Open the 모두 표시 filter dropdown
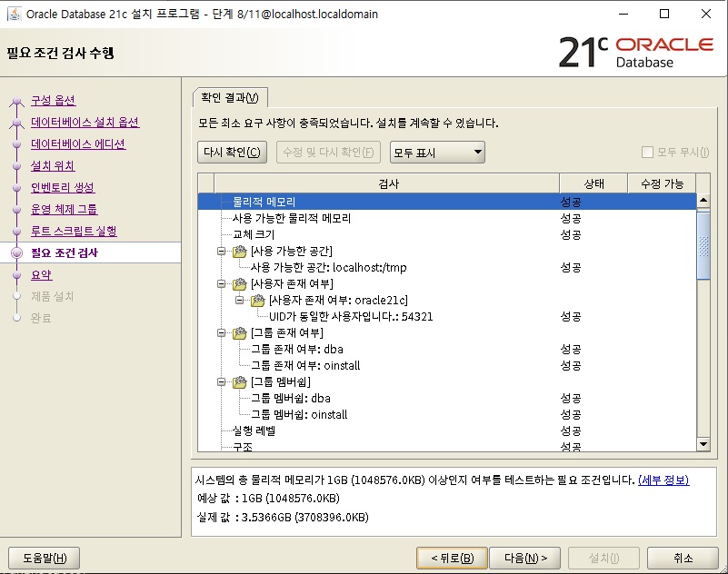The image size is (728, 574). [437, 153]
